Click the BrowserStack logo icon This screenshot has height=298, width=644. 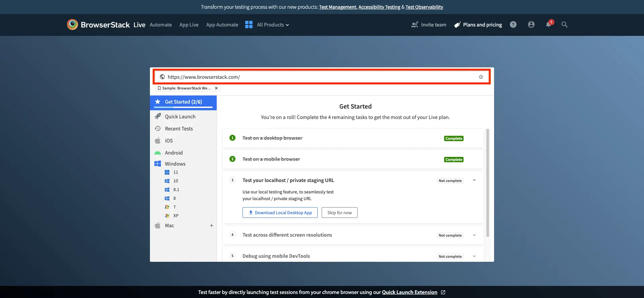click(x=72, y=24)
